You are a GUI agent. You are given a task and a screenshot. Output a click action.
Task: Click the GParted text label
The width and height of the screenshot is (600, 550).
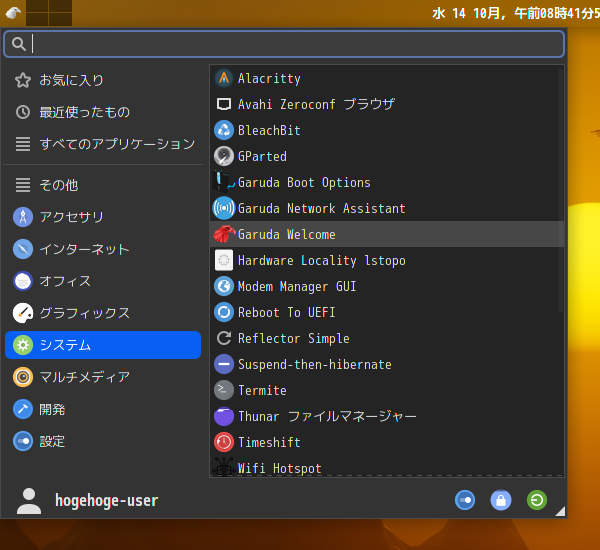point(262,157)
